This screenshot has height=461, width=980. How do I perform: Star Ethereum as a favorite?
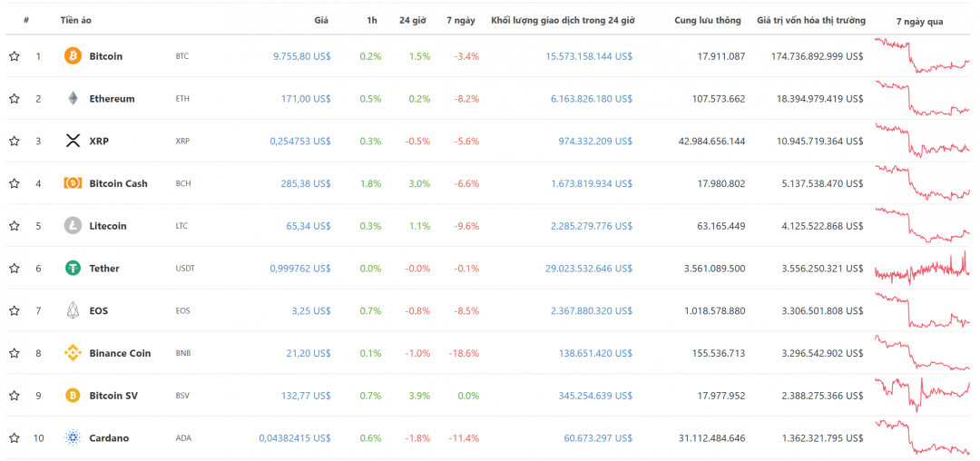click(x=15, y=99)
